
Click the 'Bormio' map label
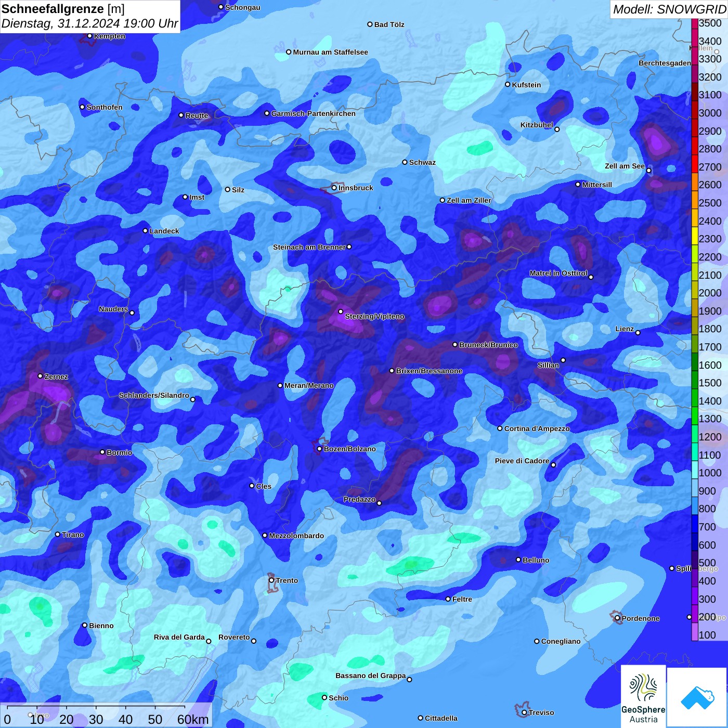119,452
